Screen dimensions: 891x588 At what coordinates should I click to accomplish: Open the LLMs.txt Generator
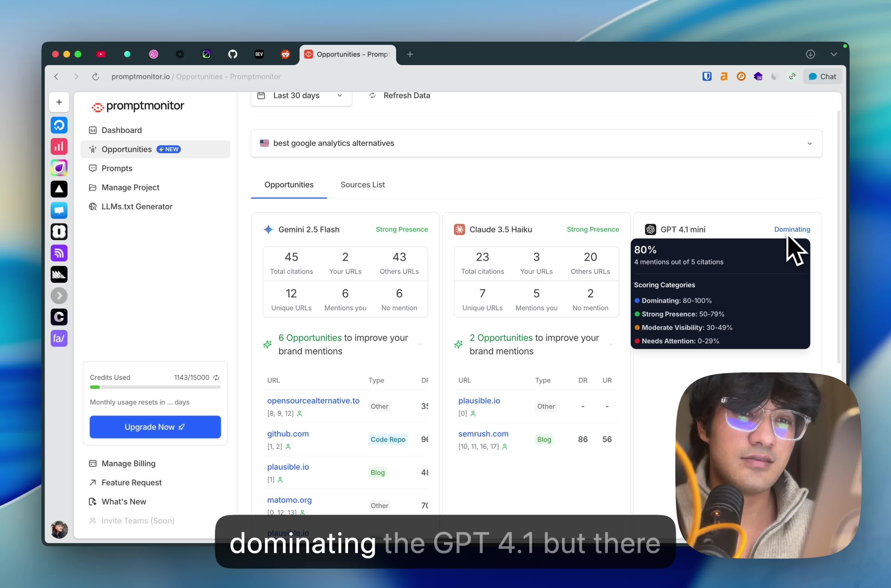pyautogui.click(x=155, y=207)
